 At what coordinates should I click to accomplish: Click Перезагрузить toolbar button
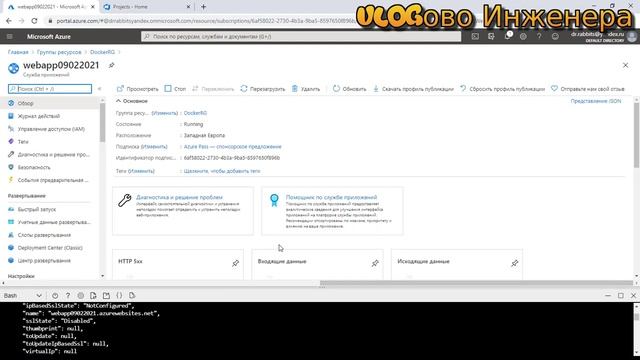[x=263, y=89]
